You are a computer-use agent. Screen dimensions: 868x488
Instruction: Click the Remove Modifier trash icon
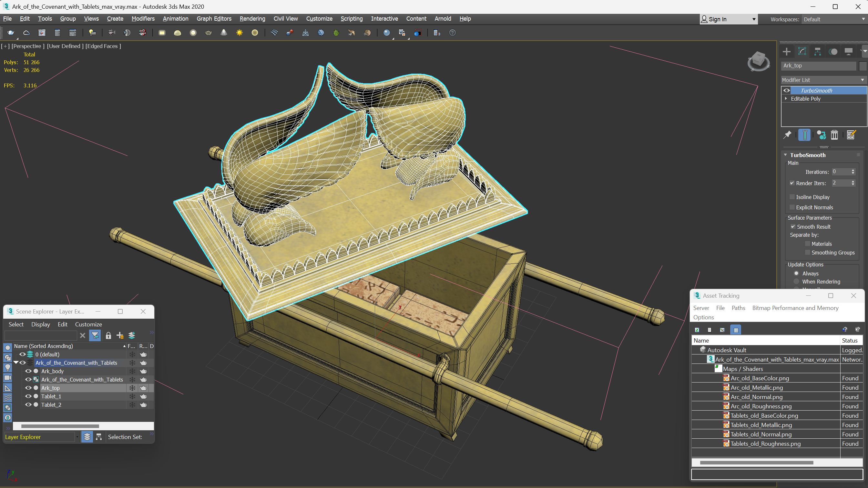[x=834, y=135]
